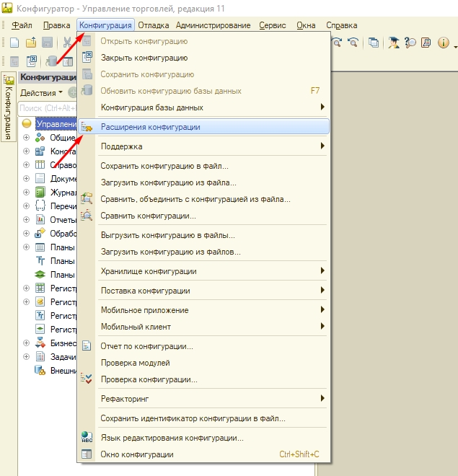Expand the Общие tree node
The width and height of the screenshot is (458, 476).
(27, 138)
